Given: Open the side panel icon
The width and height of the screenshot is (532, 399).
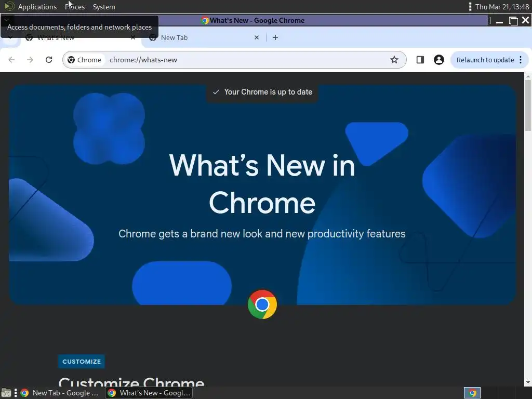Looking at the screenshot, I should pyautogui.click(x=420, y=60).
